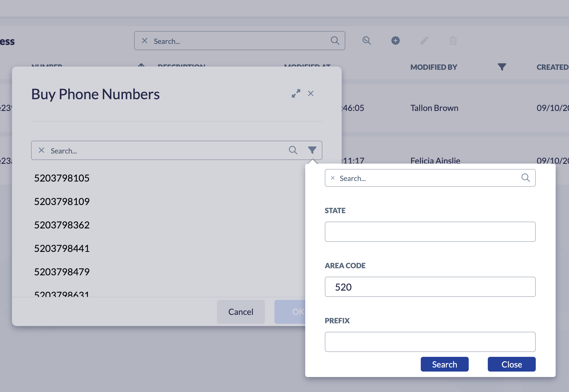Viewport: 569px width, 392px height.
Task: Click the Close button in the filter popup
Action: tap(512, 364)
